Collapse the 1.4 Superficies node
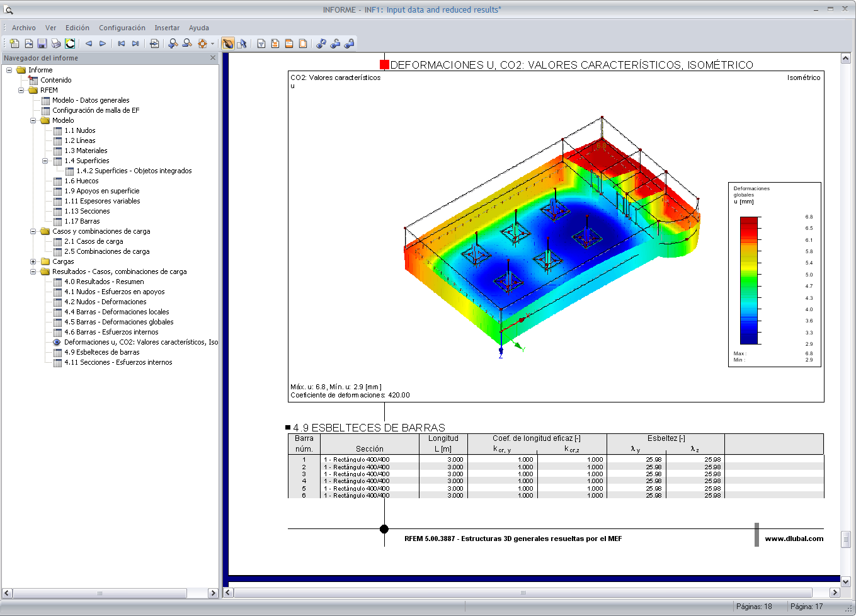856x616 pixels. pos(45,161)
